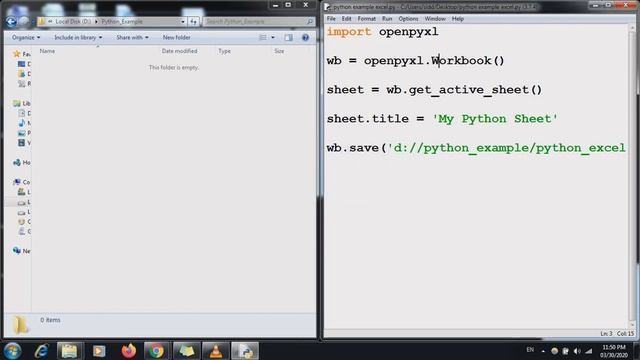Click Local Disk (D:) in address bar
Screen dimensions: 640x360
click(73, 22)
